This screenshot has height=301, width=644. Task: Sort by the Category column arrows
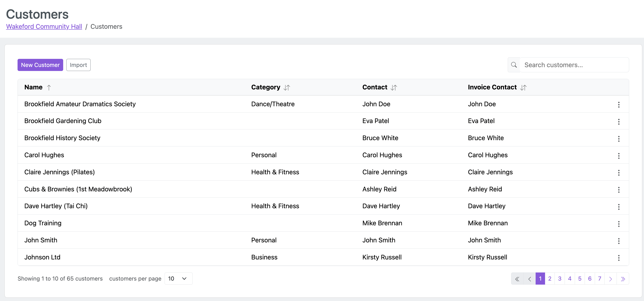(287, 87)
